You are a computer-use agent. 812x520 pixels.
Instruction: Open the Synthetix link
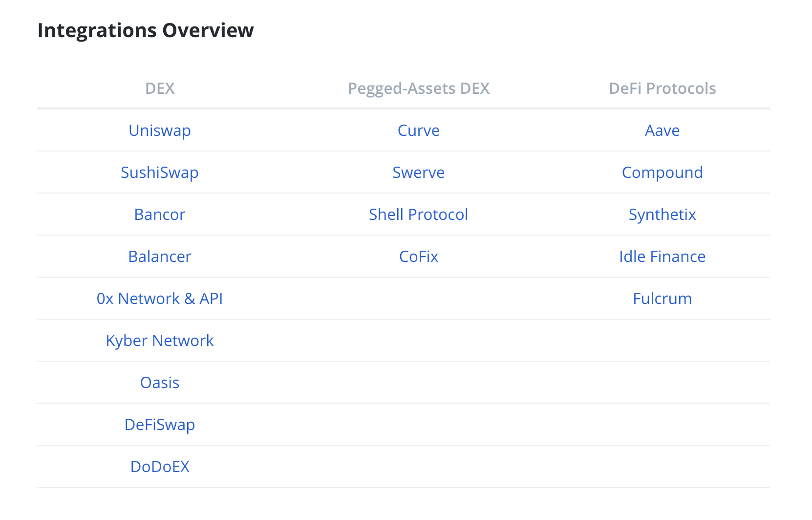point(662,215)
